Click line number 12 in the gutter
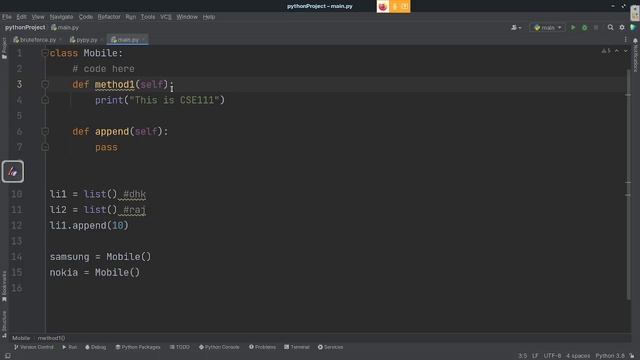The width and height of the screenshot is (640, 360). click(17, 225)
